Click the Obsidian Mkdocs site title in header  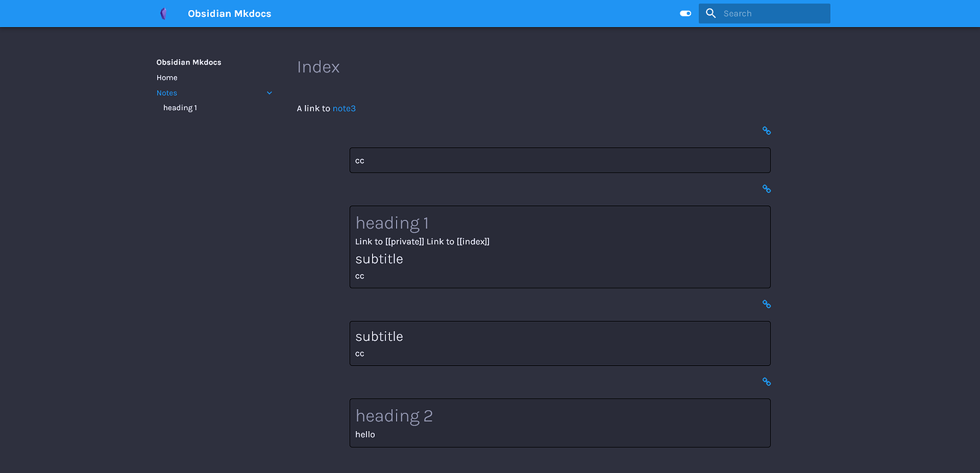(229, 13)
